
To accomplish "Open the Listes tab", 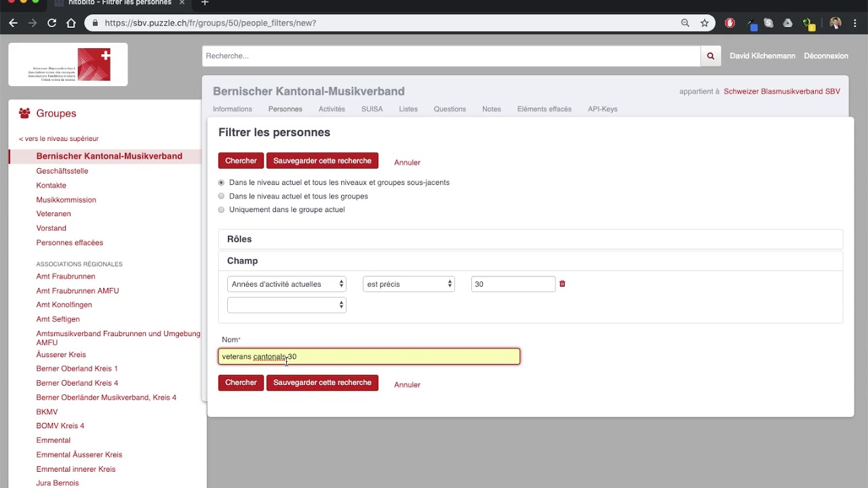I will coord(408,109).
